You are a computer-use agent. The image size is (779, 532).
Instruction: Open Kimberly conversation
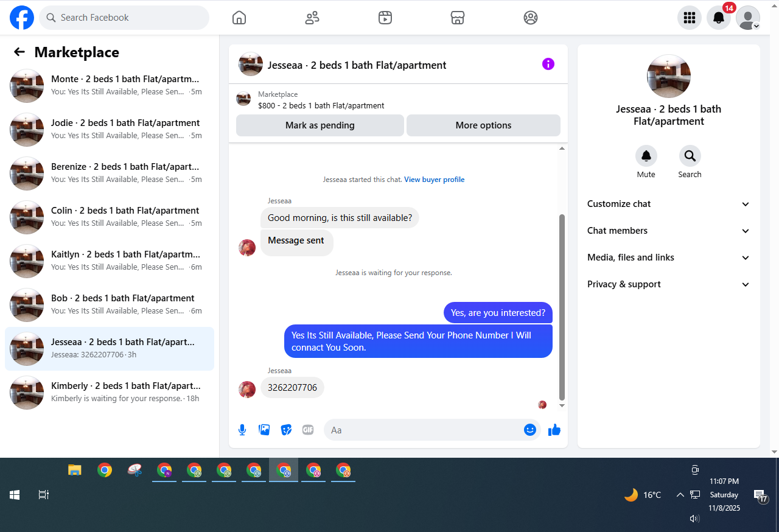coord(110,393)
